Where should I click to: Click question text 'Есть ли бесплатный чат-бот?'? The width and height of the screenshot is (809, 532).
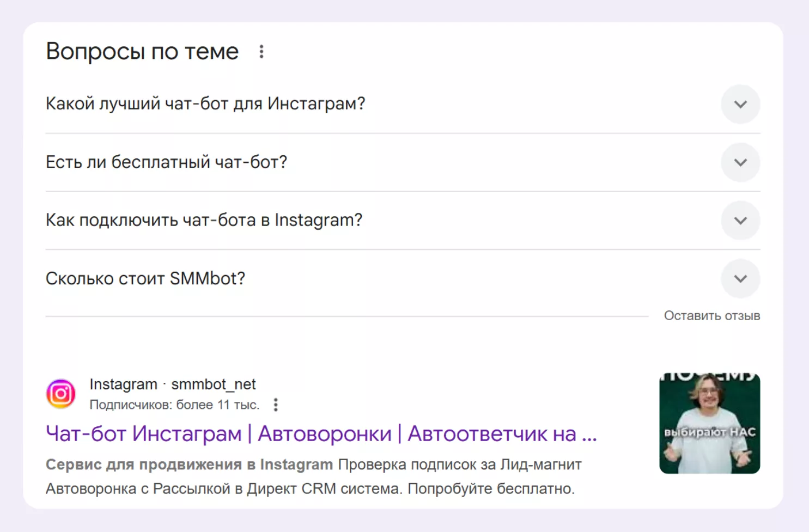click(x=166, y=162)
